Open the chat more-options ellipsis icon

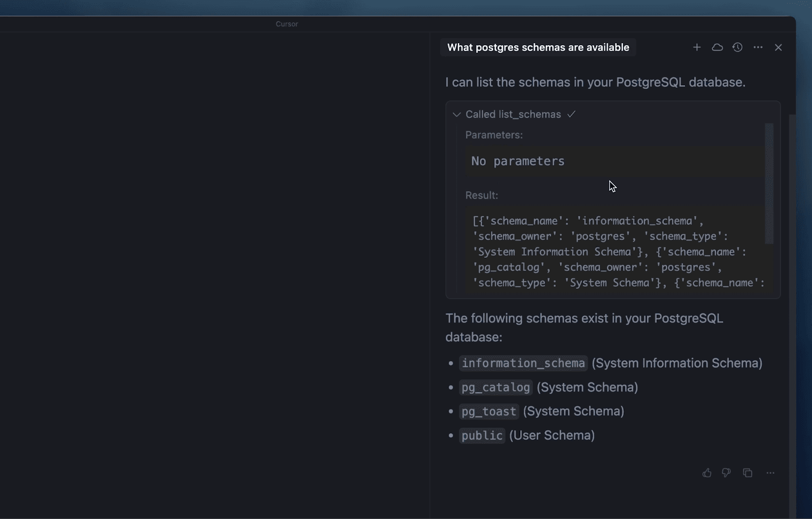click(x=758, y=47)
